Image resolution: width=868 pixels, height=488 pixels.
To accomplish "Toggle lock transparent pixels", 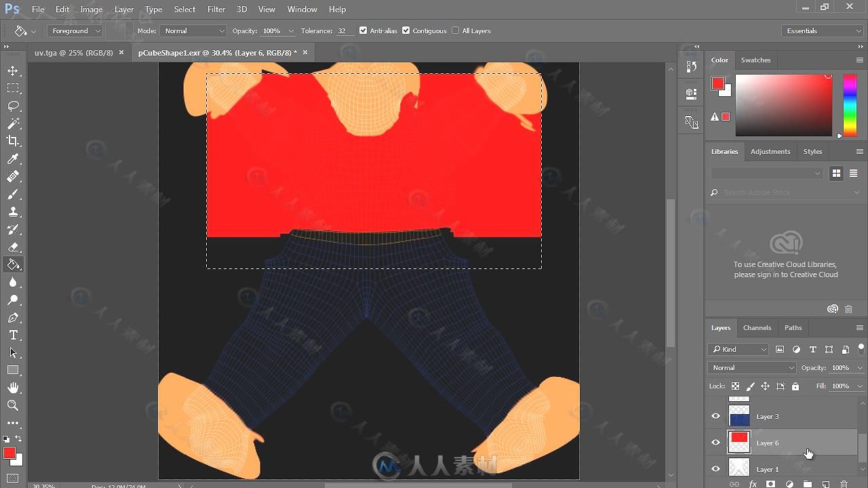I will tap(735, 386).
